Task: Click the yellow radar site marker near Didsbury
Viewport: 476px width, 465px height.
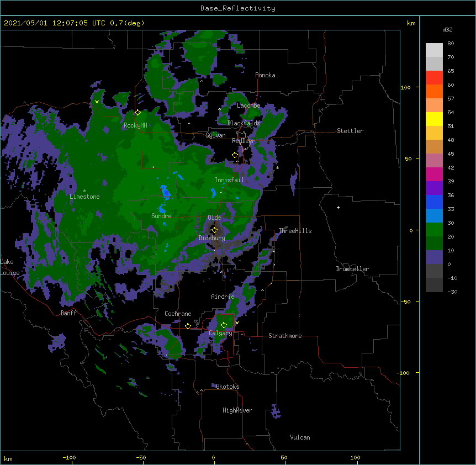Action: coord(214,230)
